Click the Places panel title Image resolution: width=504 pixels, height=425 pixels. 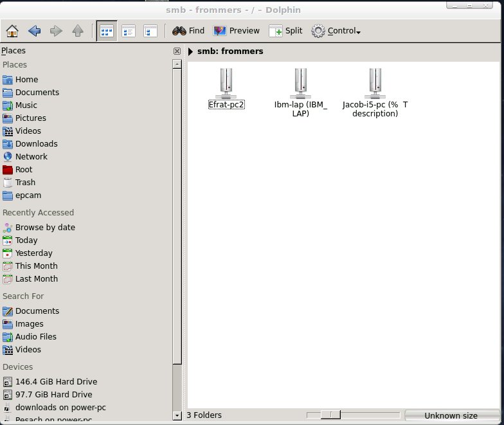(14, 50)
